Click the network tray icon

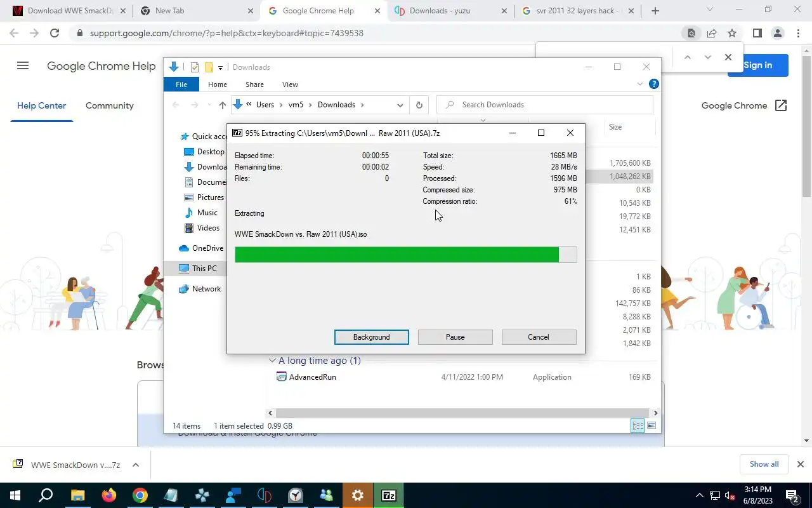[715, 495]
